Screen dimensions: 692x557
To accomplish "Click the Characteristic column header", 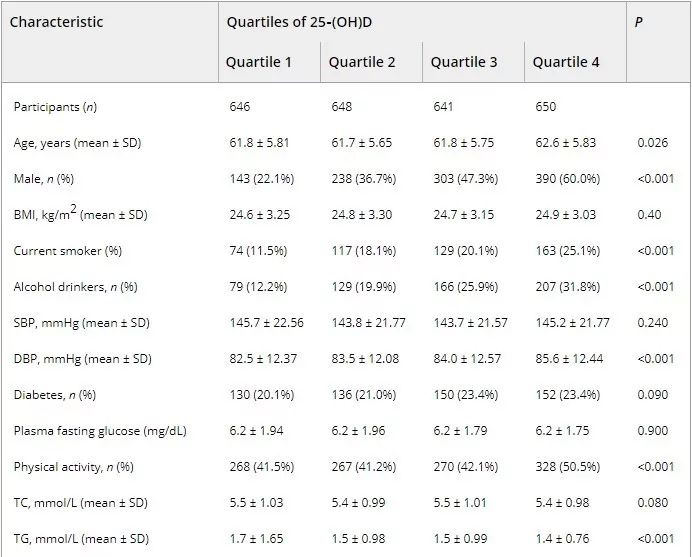I will click(57, 22).
